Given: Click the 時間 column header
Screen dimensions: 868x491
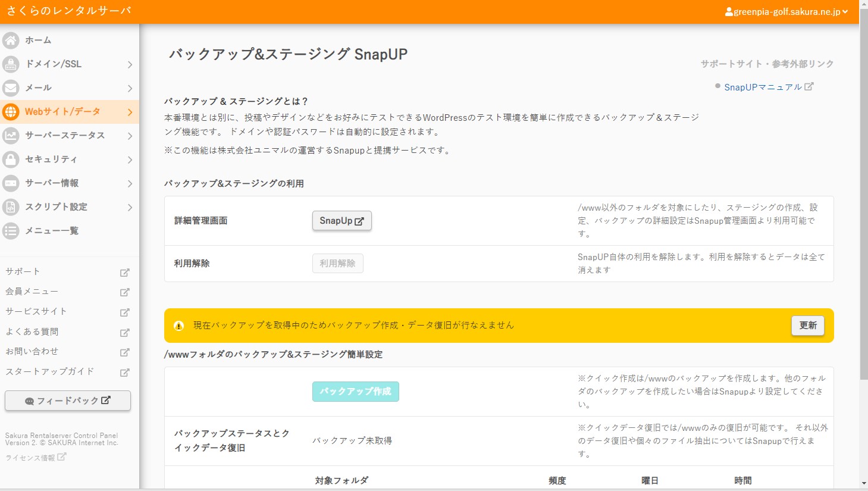Looking at the screenshot, I should (743, 480).
